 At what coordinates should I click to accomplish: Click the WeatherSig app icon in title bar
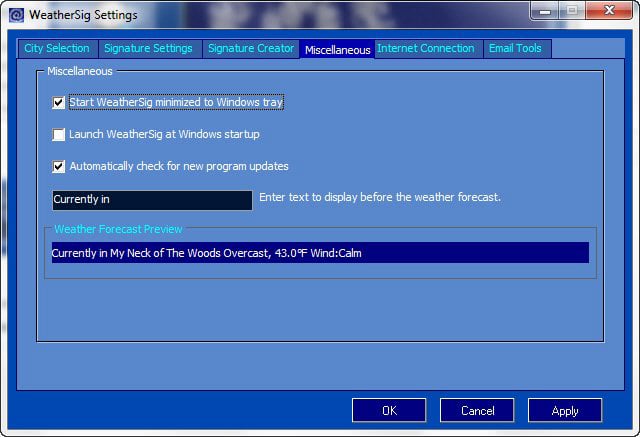(x=15, y=15)
